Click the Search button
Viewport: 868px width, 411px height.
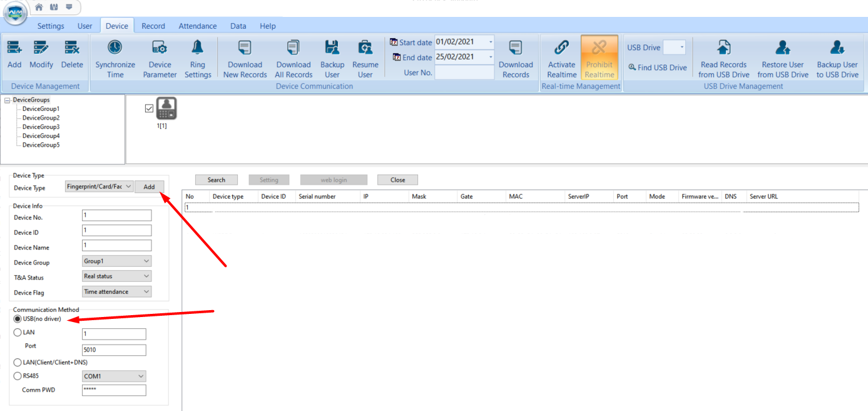pos(217,180)
